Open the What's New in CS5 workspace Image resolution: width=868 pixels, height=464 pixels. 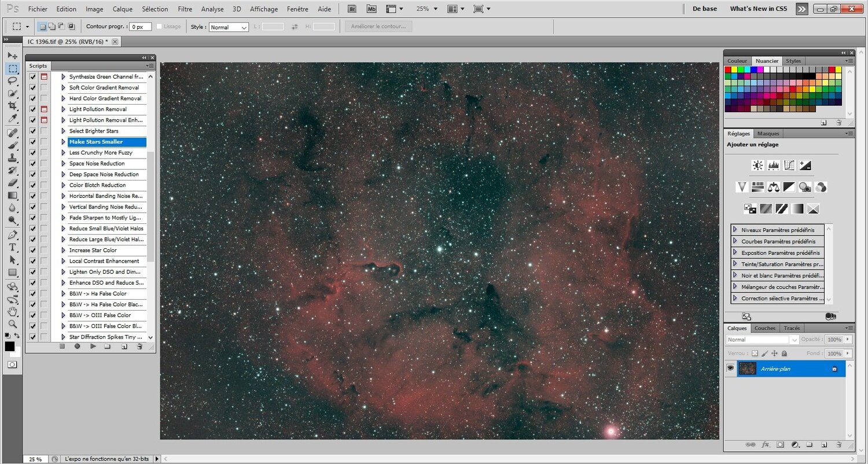tap(759, 9)
